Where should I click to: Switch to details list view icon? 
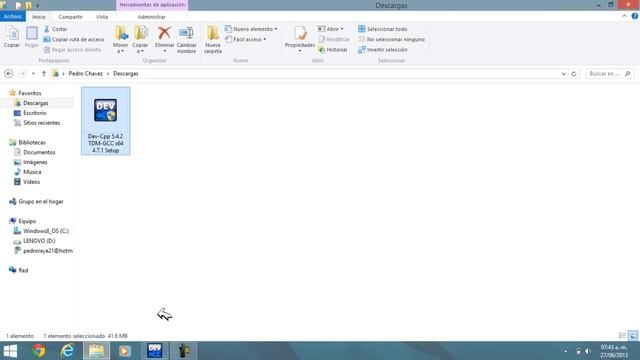point(622,336)
